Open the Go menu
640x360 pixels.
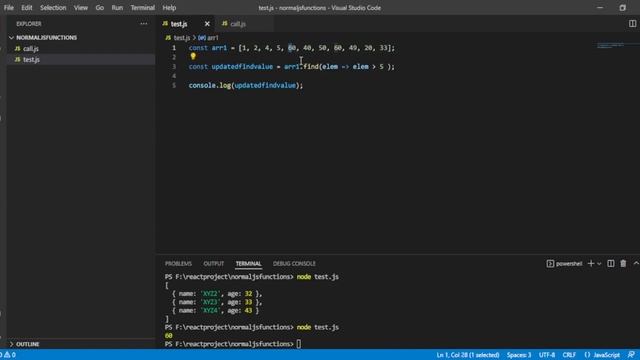[100, 8]
